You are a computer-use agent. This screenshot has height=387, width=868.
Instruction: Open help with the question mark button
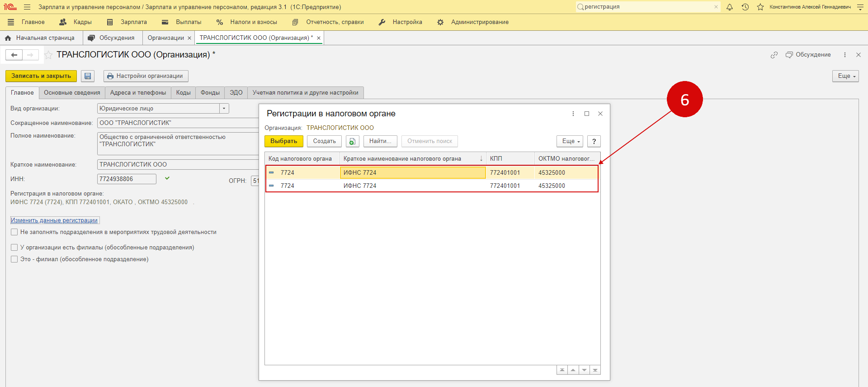(x=594, y=141)
